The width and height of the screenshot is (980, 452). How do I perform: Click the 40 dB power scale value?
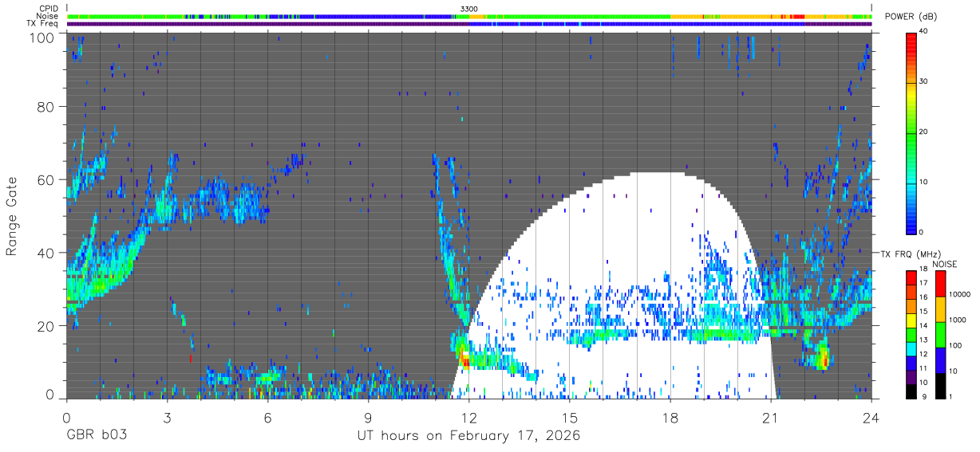tap(924, 32)
